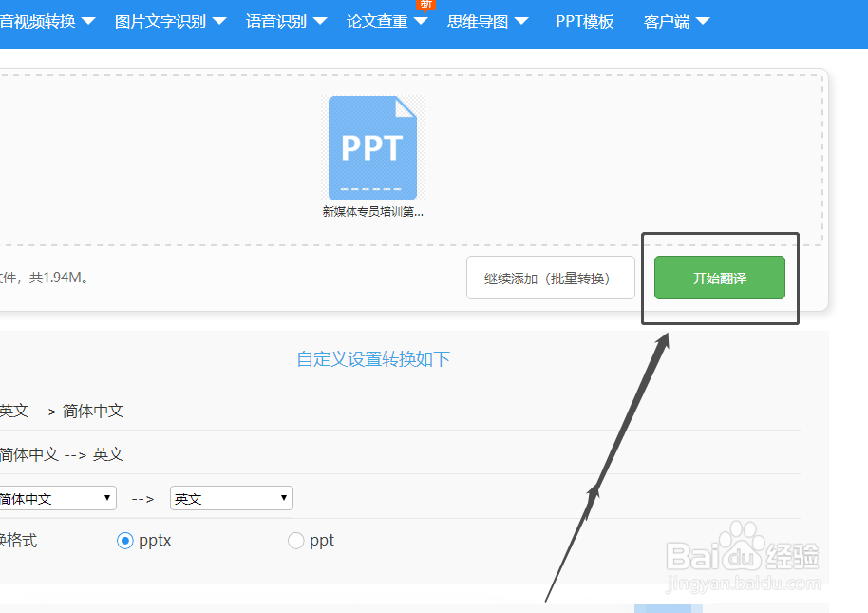This screenshot has width=868, height=613.
Task: Open the 简体中文 source language dropdown
Action: click(x=57, y=497)
